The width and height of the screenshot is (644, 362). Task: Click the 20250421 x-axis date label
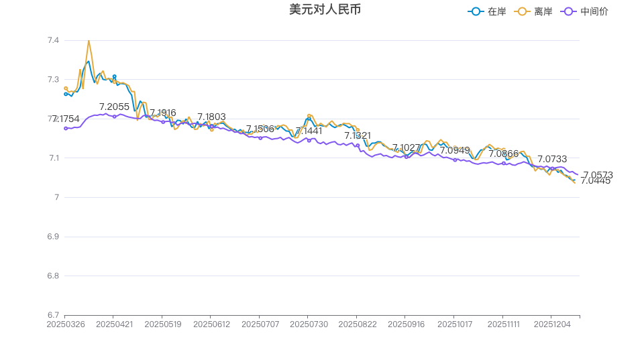click(x=113, y=324)
